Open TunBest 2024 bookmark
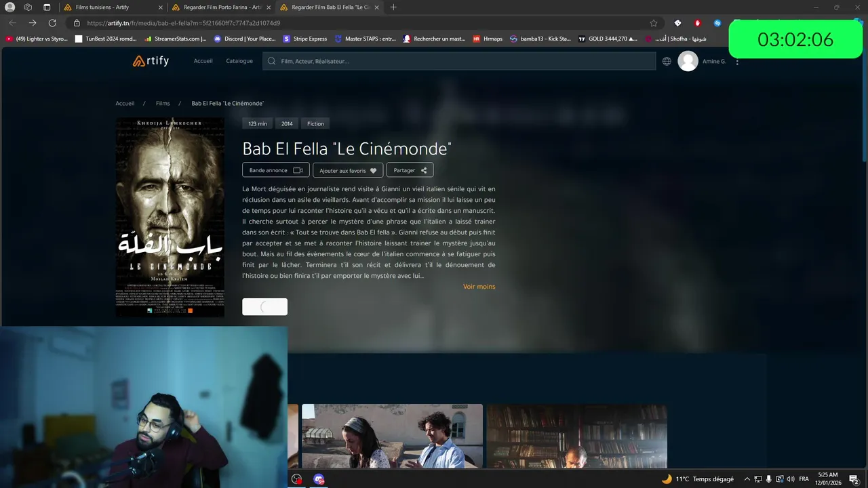The width and height of the screenshot is (868, 488). point(106,39)
